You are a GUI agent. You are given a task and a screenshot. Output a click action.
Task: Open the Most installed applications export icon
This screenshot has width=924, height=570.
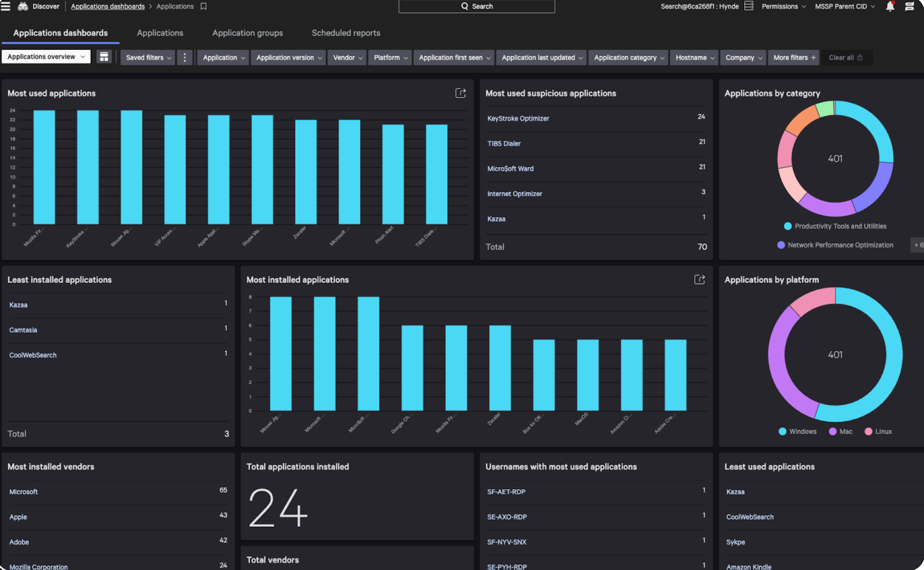(x=699, y=280)
